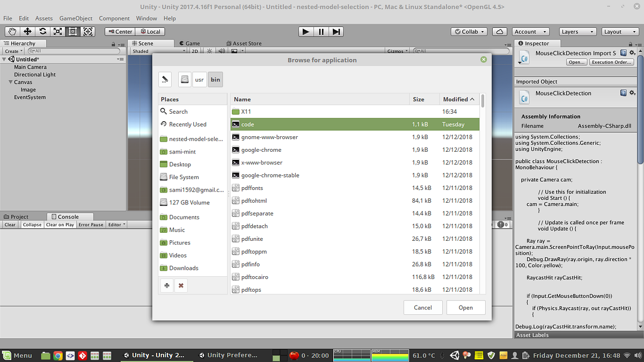The image size is (644, 362).
Task: Open the GameObject menu
Action: coord(76,18)
